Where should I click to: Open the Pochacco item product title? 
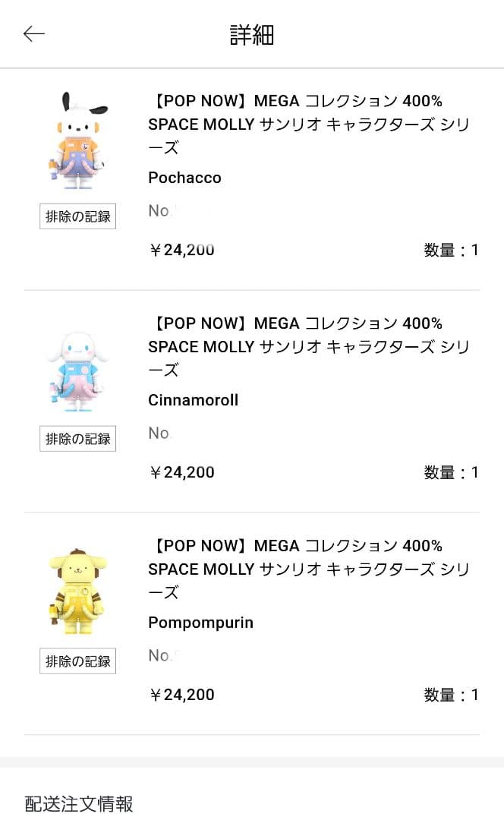295,124
